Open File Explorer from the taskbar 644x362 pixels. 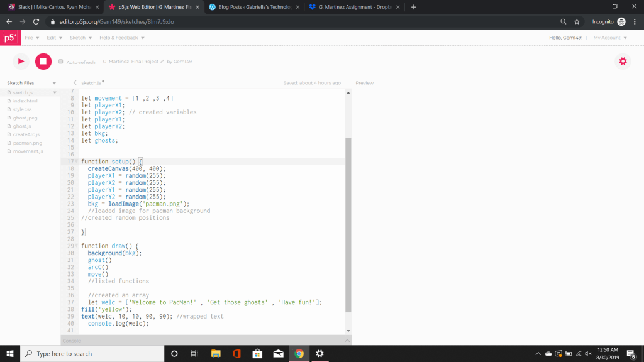216,353
